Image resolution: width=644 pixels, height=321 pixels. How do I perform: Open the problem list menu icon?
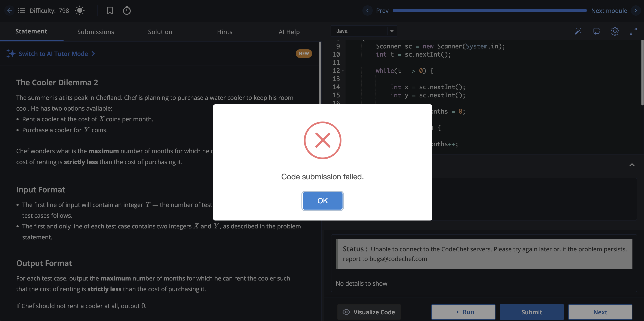(x=21, y=10)
